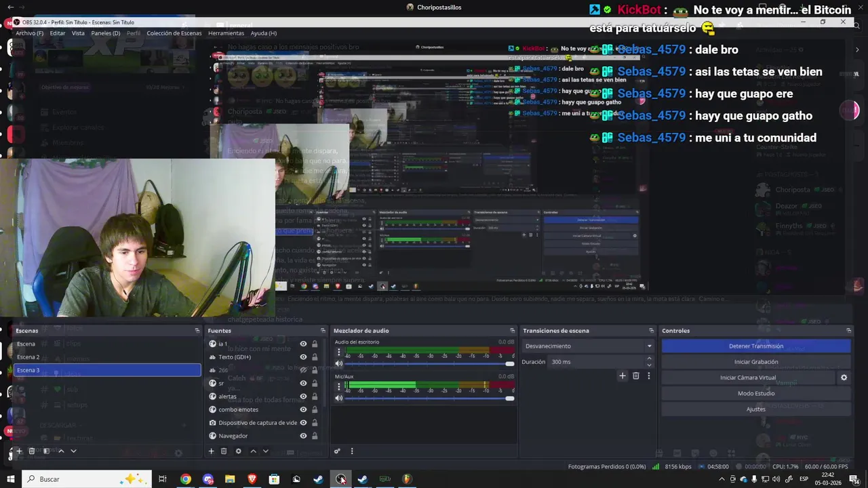The width and height of the screenshot is (868, 488).
Task: Mute the Audio del escritorio speaker icon
Action: tap(339, 363)
